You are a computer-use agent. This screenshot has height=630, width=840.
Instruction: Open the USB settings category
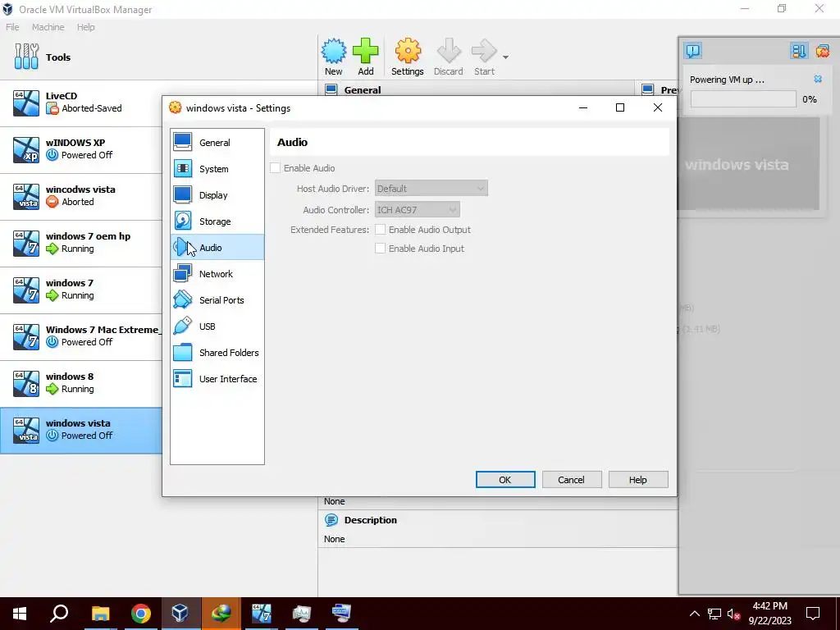pos(217,326)
